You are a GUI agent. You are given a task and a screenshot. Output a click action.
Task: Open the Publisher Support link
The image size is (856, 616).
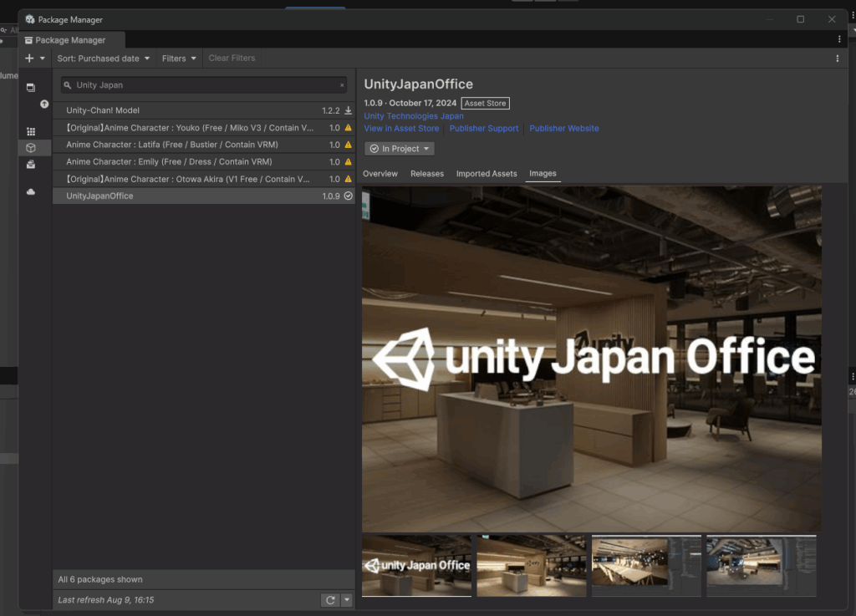tap(484, 128)
